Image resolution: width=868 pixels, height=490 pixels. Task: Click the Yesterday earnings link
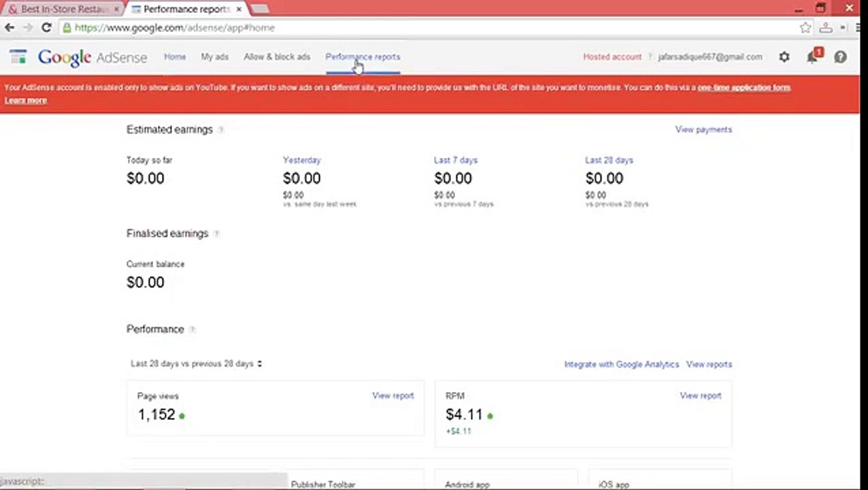(301, 161)
